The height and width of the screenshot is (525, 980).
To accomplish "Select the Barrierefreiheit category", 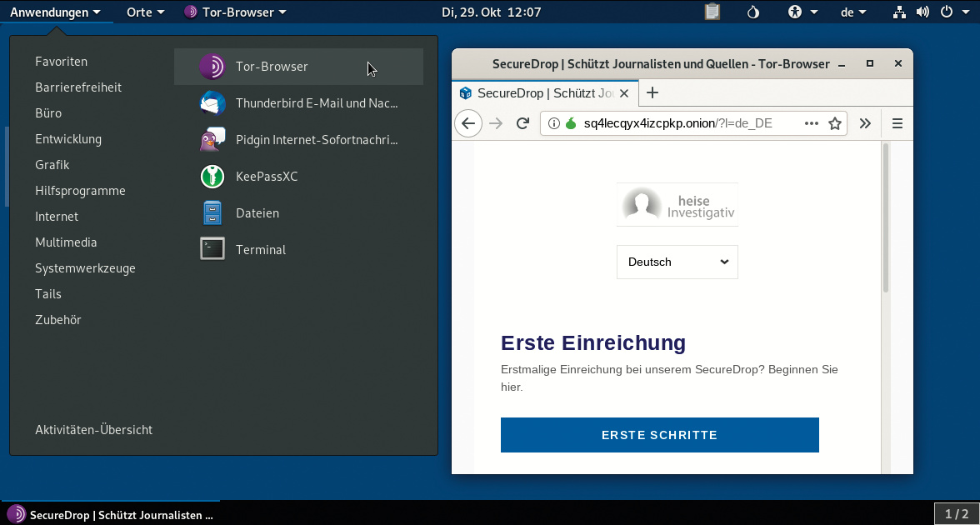I will pos(78,87).
